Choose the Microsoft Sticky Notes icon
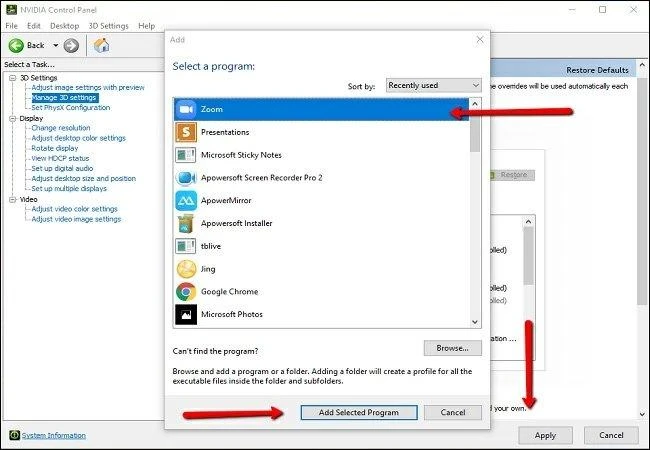Viewport: 650px width, 450px height. (x=186, y=155)
